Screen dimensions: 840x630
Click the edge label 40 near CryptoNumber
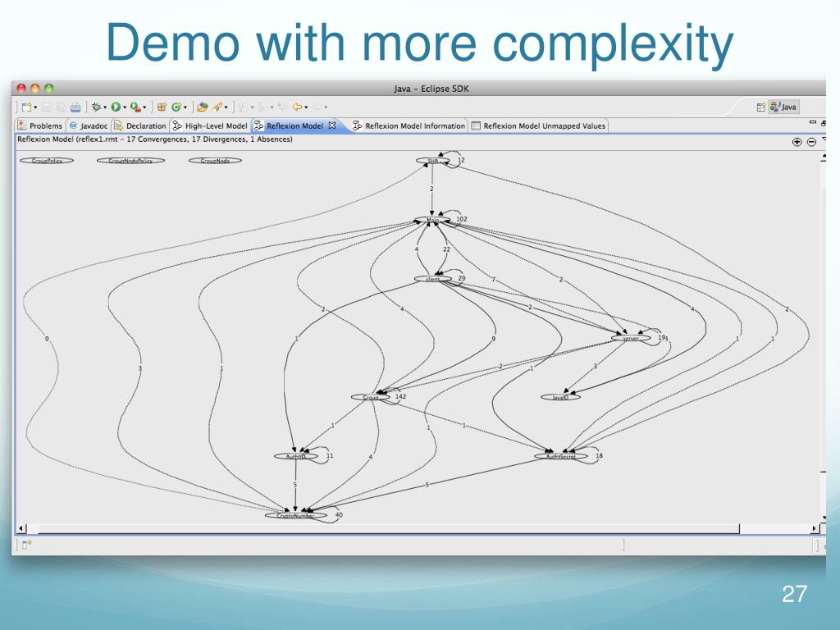[339, 515]
